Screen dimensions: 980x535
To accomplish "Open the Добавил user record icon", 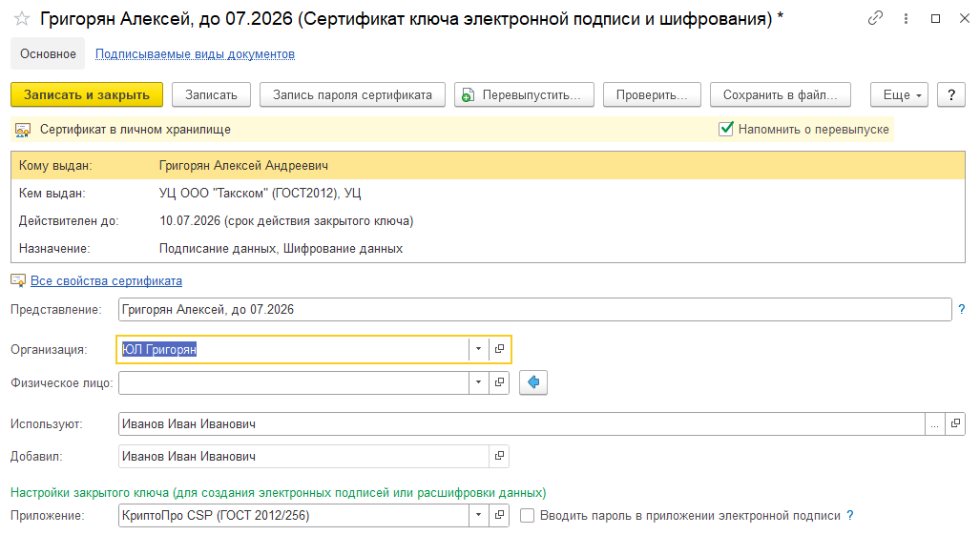I will coord(499,456).
